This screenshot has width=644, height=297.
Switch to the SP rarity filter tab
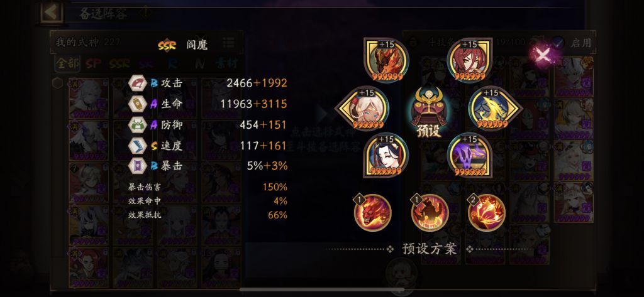coord(94,63)
